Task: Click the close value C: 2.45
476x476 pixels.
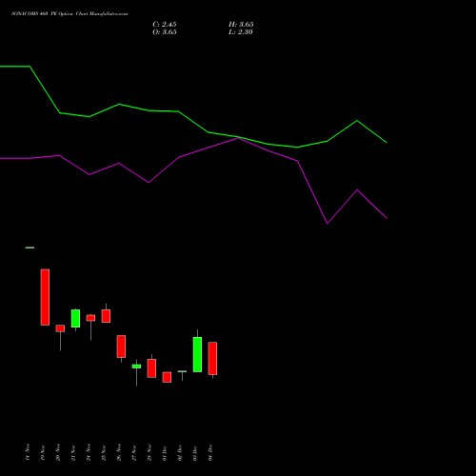Action: 165,25
